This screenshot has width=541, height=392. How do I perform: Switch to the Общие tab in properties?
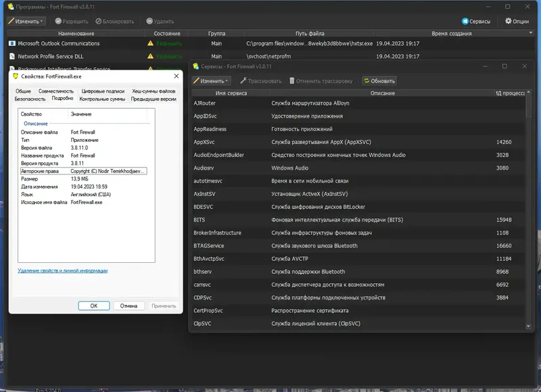[23, 91]
